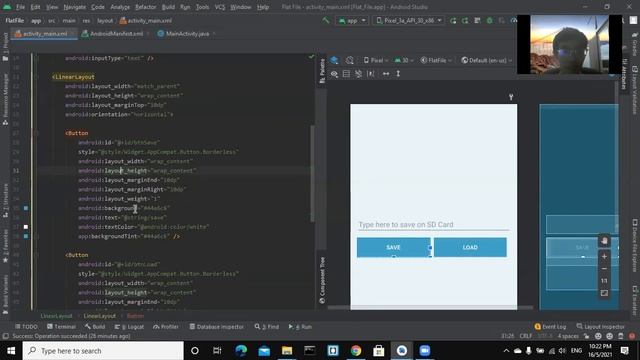This screenshot has width=640, height=360.
Task: Open the Build menu
Action: click(168, 7)
